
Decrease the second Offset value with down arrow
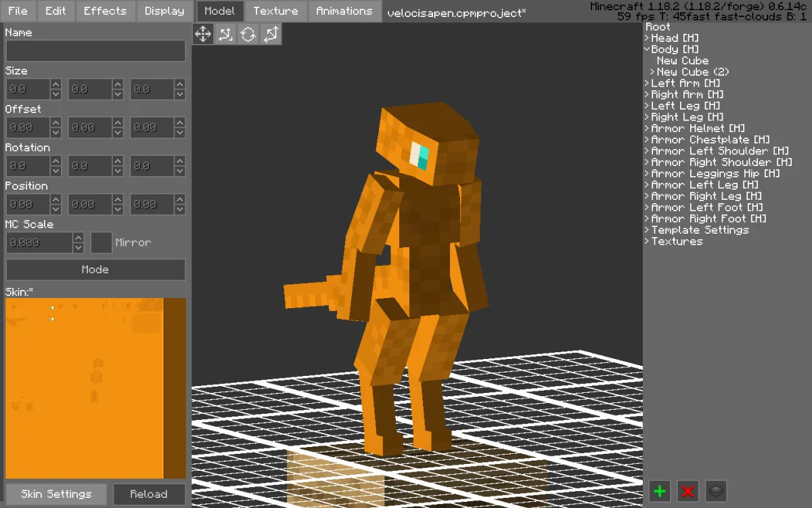click(118, 133)
